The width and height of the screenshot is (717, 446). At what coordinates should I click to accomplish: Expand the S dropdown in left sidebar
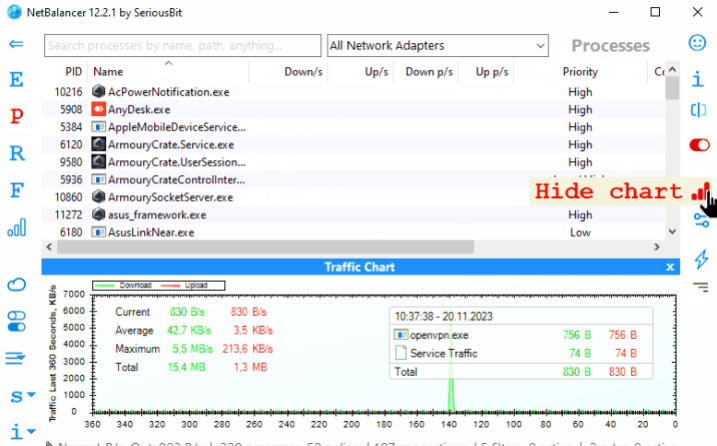tap(18, 396)
